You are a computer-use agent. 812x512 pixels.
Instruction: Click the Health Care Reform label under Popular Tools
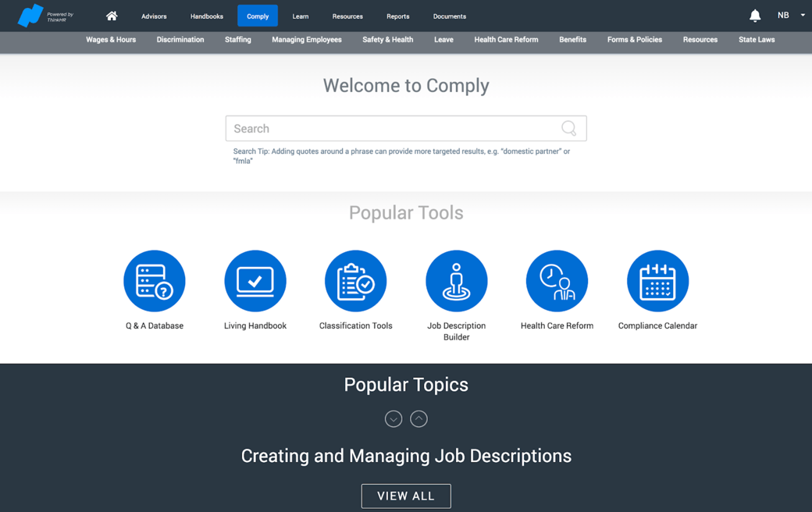[x=557, y=325]
